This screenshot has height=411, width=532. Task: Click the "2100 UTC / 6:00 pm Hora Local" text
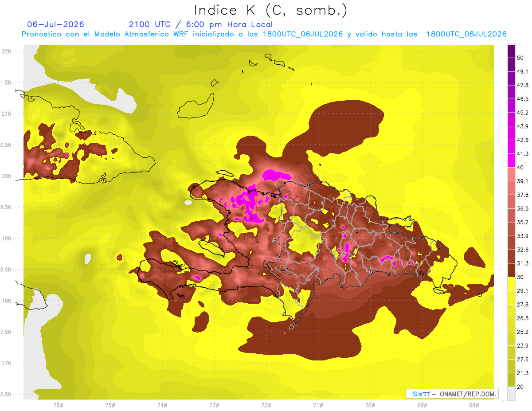click(x=201, y=24)
